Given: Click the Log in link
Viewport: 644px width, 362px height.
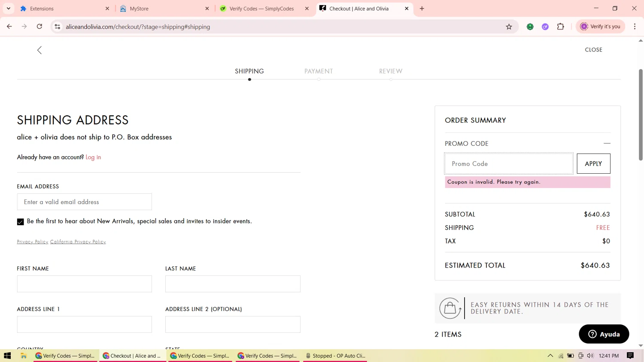Looking at the screenshot, I should 93,157.
